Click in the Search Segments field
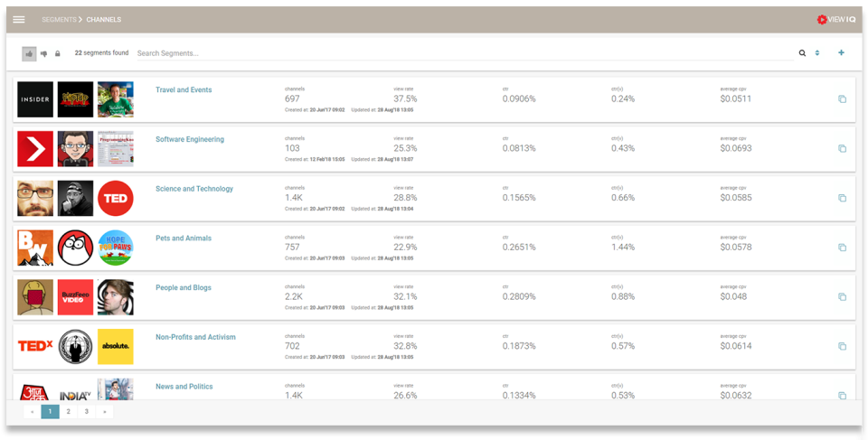Viewport: 868px width, 440px height. (452, 53)
